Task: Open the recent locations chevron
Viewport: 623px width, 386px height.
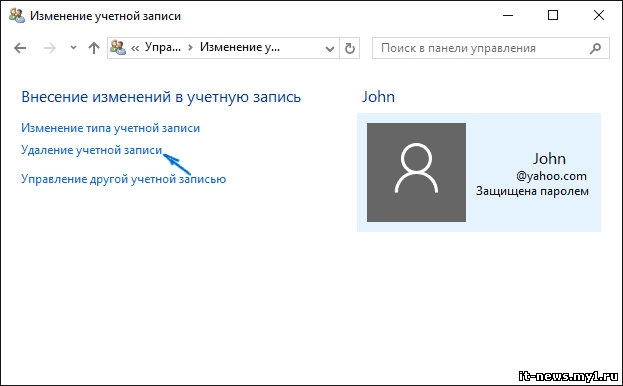Action: (73, 48)
